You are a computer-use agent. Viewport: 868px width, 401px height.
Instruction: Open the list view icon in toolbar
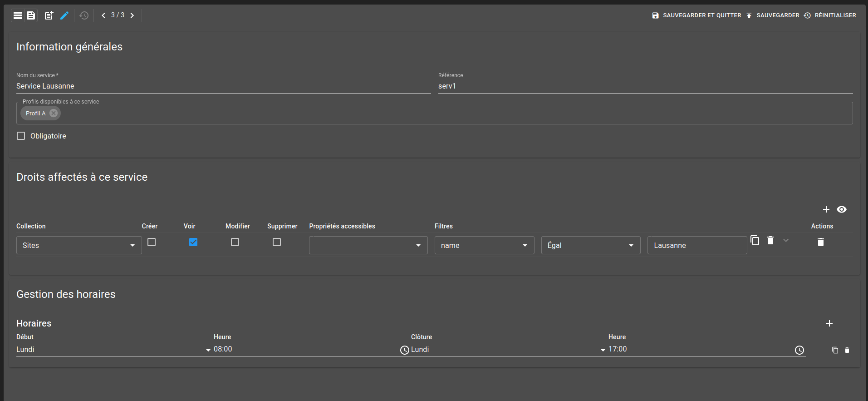click(x=18, y=15)
